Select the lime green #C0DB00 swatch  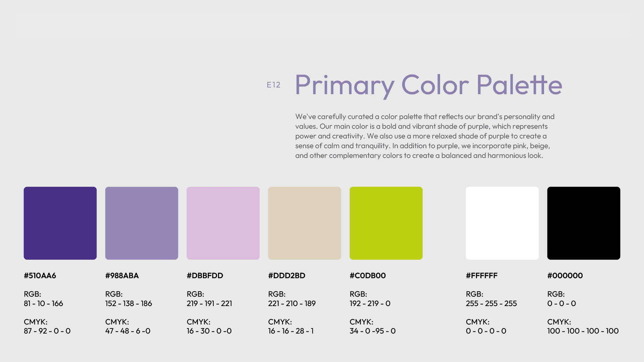[386, 223]
